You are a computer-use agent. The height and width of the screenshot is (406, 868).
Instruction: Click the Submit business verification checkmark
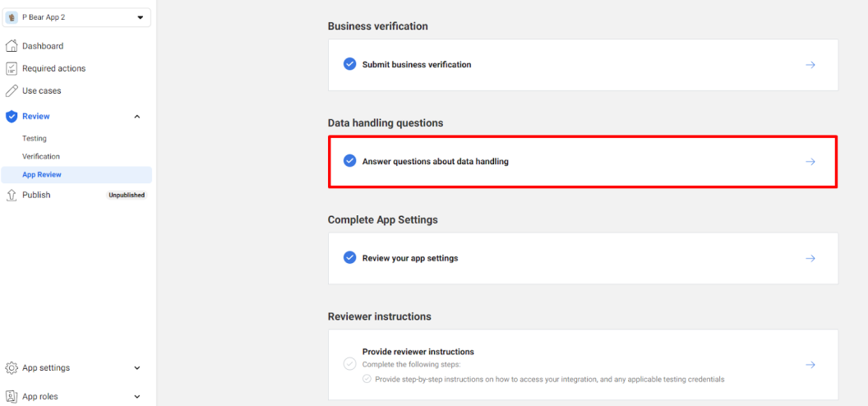(x=349, y=64)
